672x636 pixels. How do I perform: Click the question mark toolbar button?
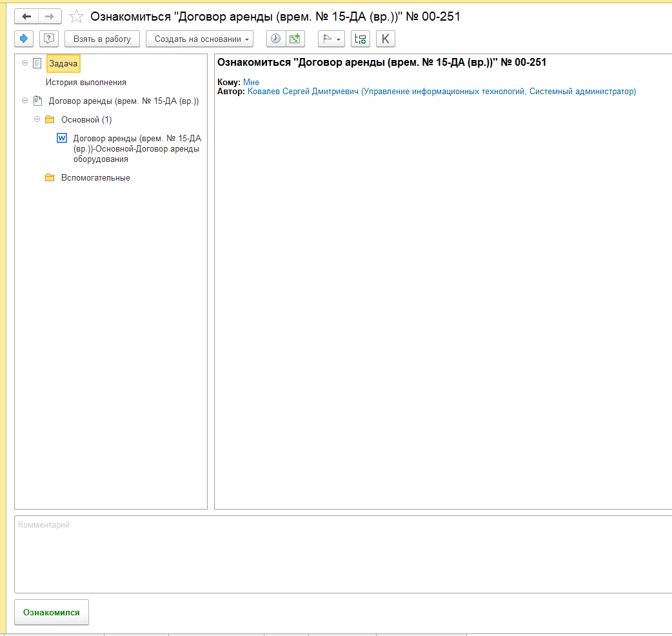[x=48, y=39]
